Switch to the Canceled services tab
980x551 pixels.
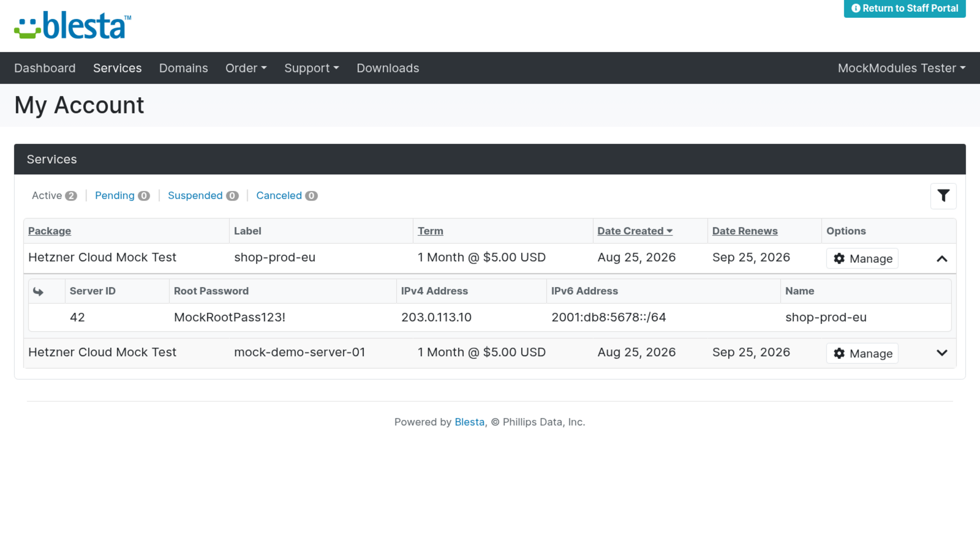(287, 196)
